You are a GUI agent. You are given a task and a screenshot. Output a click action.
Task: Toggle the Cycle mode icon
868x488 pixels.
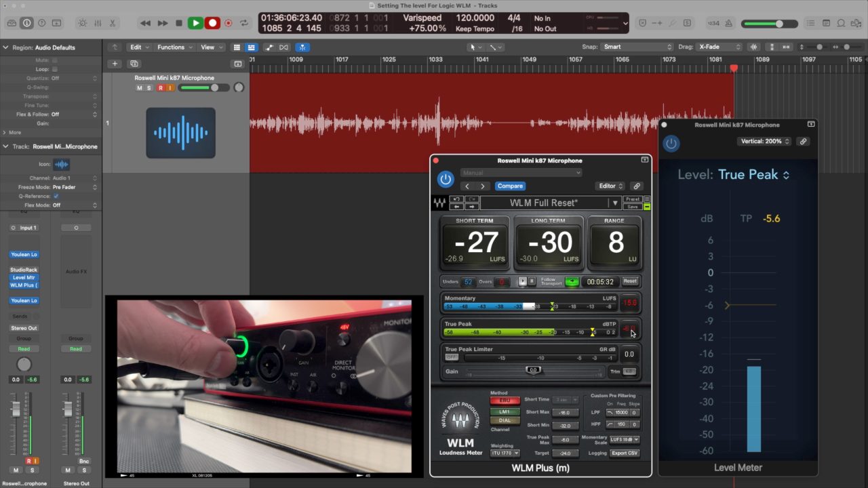[x=243, y=23]
